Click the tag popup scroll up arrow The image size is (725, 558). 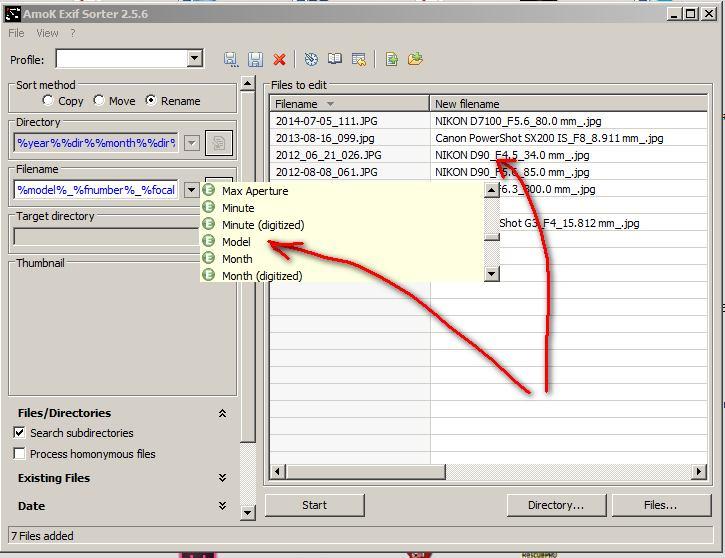click(x=492, y=190)
